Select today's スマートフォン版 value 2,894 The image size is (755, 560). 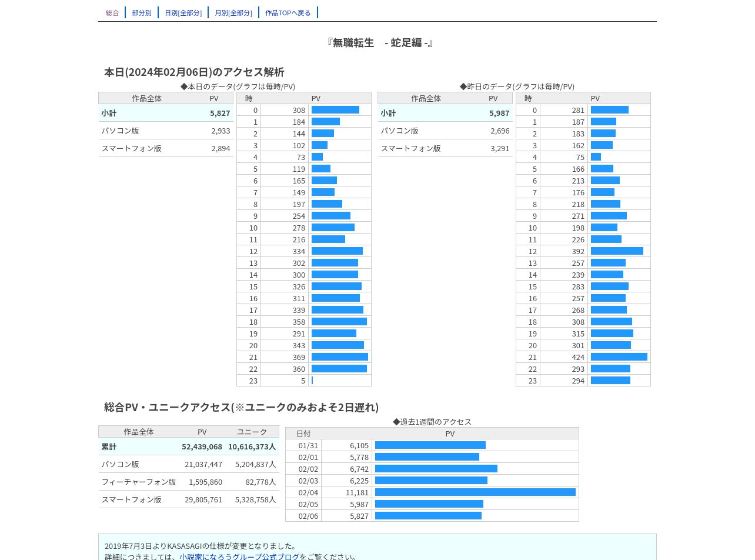(221, 148)
